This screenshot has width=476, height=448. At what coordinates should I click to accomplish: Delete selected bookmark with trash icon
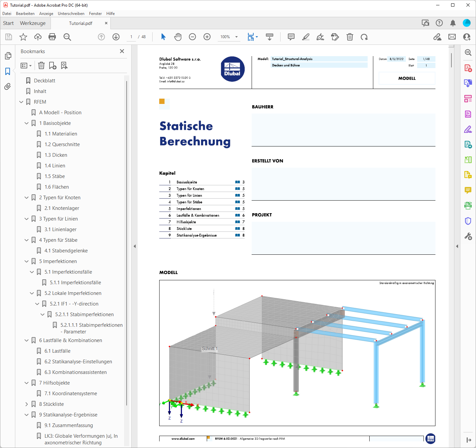click(41, 66)
